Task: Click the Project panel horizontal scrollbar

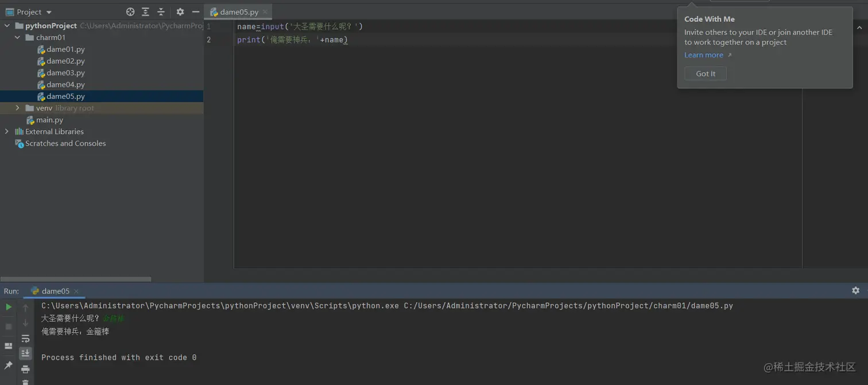Action: [x=76, y=279]
